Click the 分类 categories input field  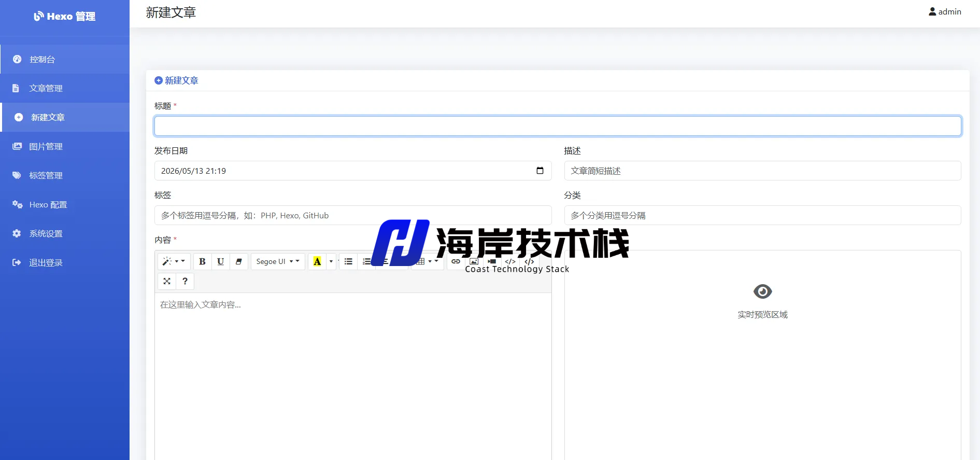[x=762, y=215]
